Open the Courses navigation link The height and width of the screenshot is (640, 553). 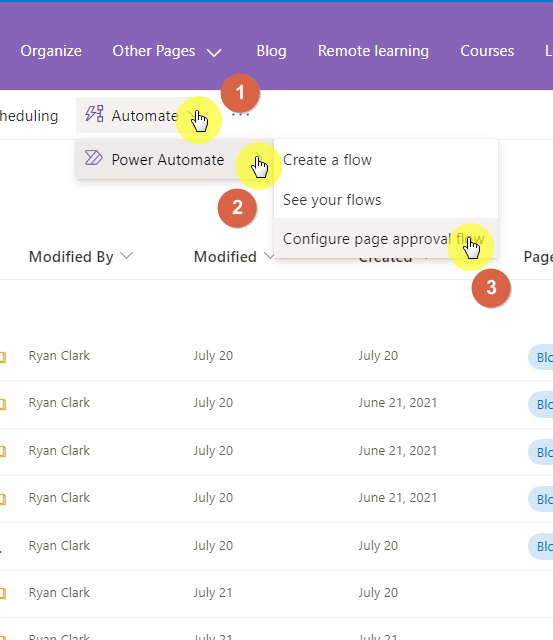(487, 51)
